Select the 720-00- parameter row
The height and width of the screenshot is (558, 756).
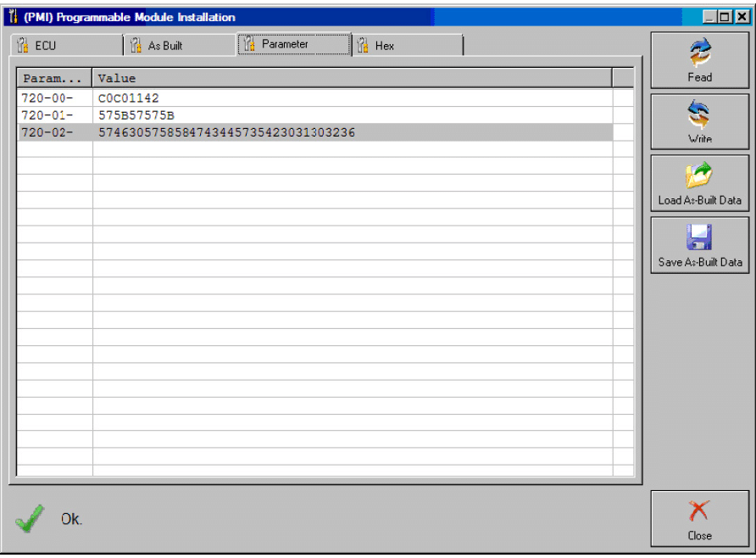coord(47,98)
